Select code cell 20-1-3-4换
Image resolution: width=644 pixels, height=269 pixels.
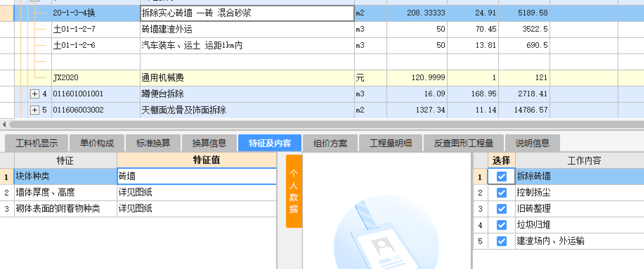coord(96,13)
